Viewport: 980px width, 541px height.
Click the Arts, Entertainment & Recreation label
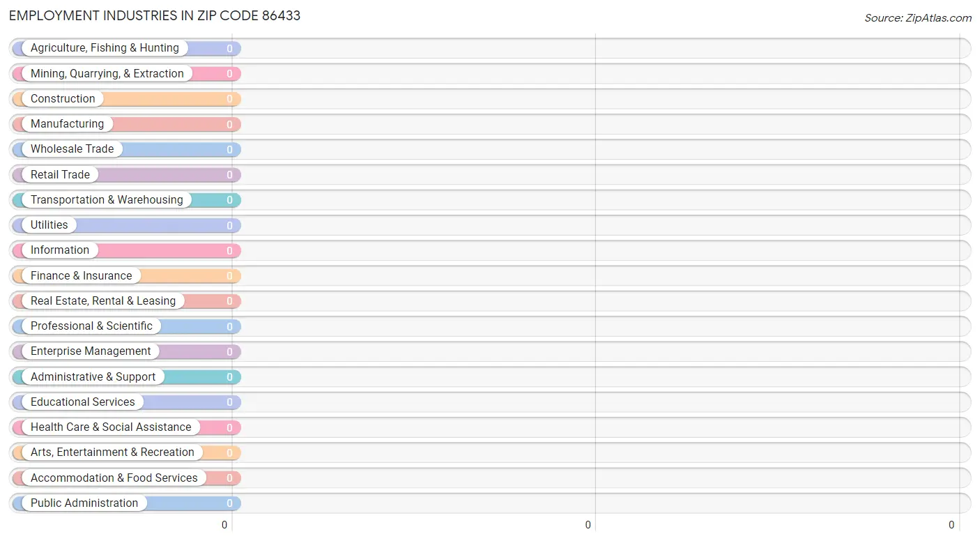point(112,452)
